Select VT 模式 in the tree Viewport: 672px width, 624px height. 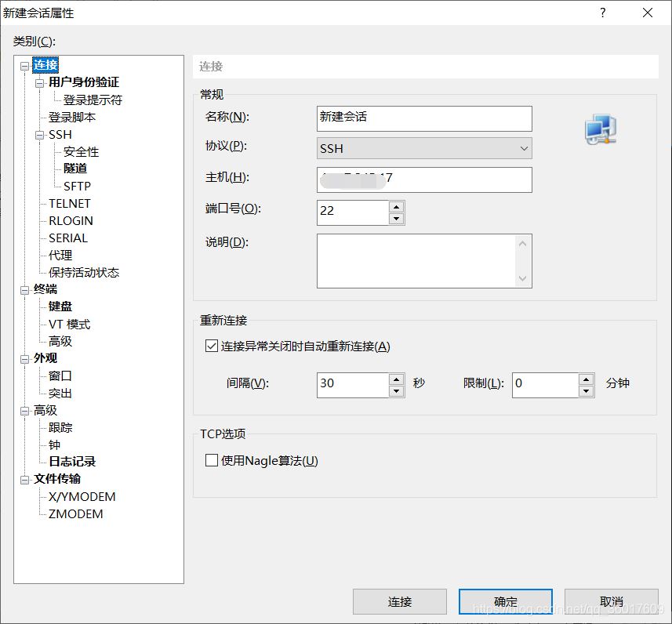pyautogui.click(x=70, y=325)
